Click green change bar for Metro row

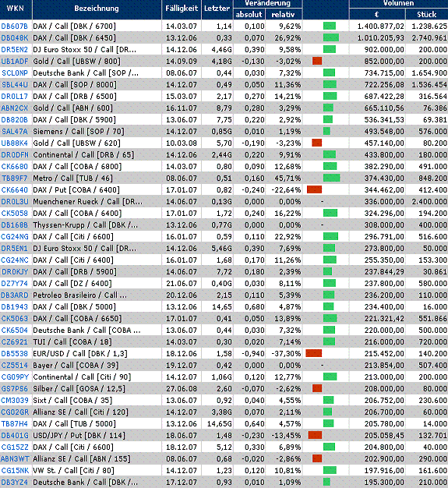pos(332,178)
